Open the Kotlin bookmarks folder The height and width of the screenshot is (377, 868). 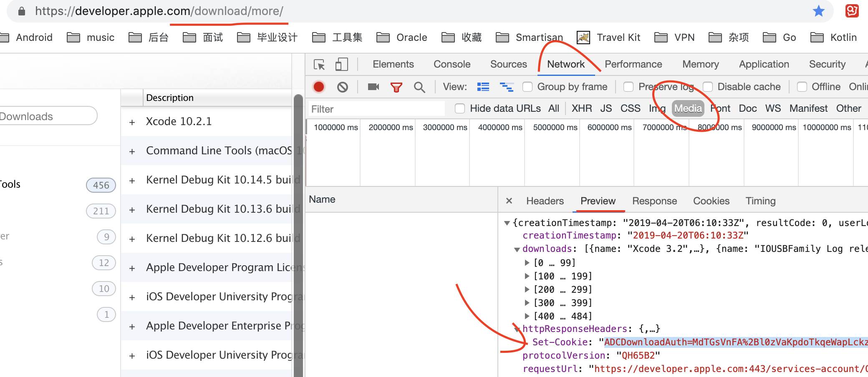833,38
